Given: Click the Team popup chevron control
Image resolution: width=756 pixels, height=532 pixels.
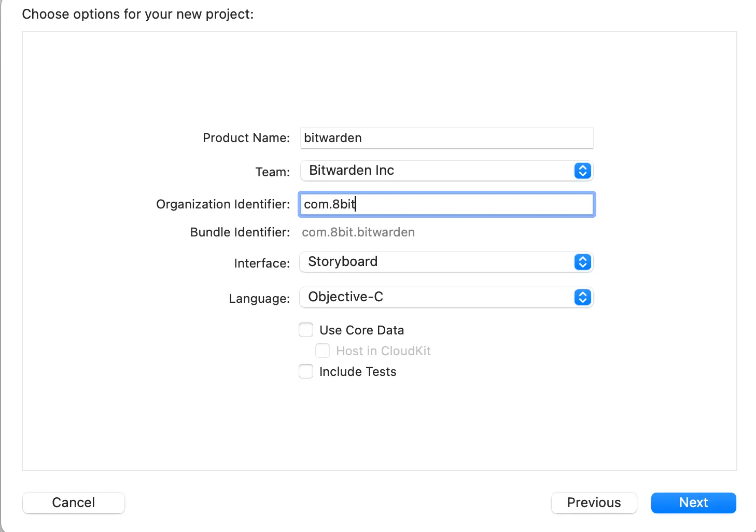Looking at the screenshot, I should [x=582, y=171].
